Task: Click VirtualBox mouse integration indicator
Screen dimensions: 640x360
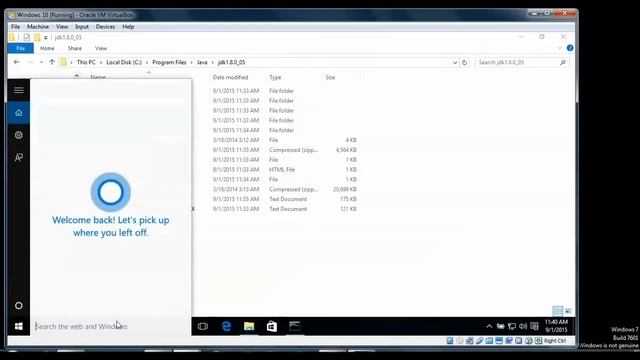Action: (529, 341)
